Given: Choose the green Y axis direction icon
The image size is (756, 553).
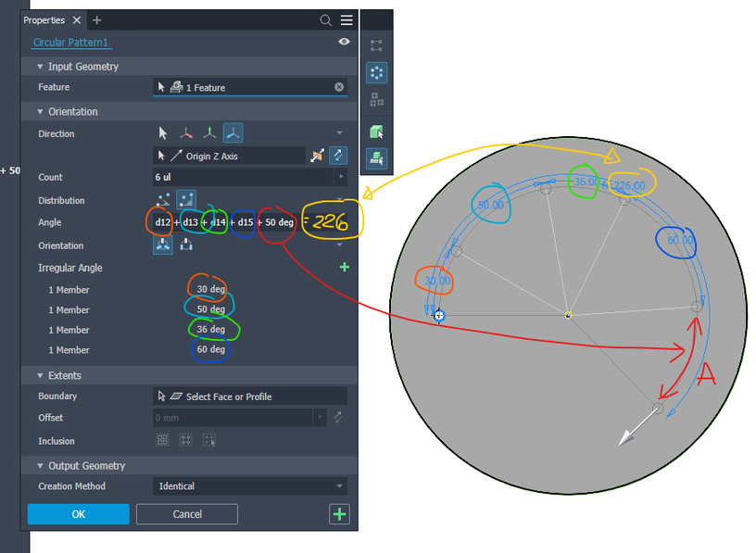Looking at the screenshot, I should pos(209,133).
